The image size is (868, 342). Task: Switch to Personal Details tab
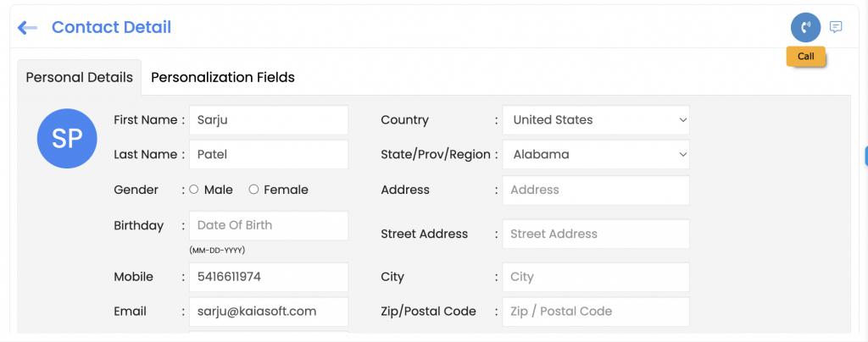80,77
